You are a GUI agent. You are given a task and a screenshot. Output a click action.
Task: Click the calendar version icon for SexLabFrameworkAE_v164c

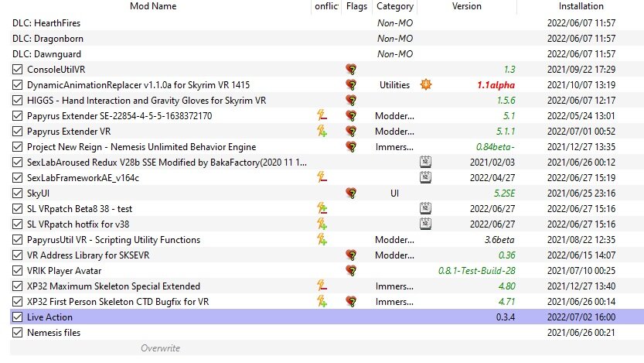pyautogui.click(x=425, y=177)
